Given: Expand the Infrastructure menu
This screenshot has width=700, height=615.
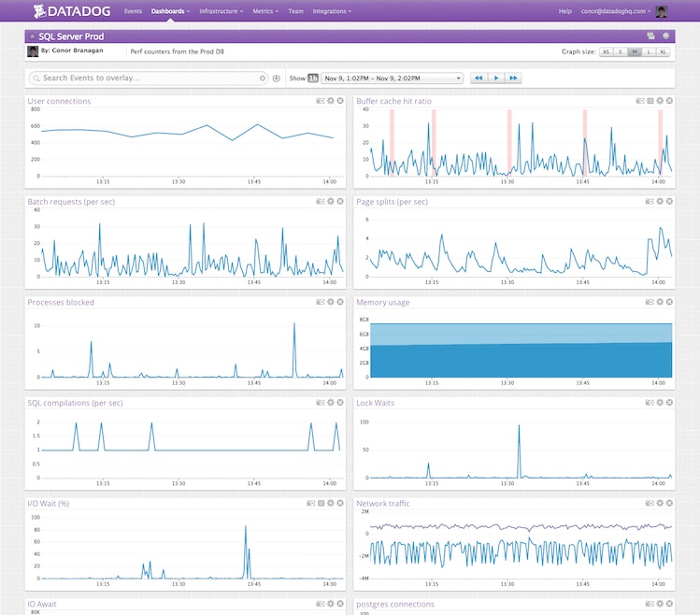Looking at the screenshot, I should [x=221, y=11].
